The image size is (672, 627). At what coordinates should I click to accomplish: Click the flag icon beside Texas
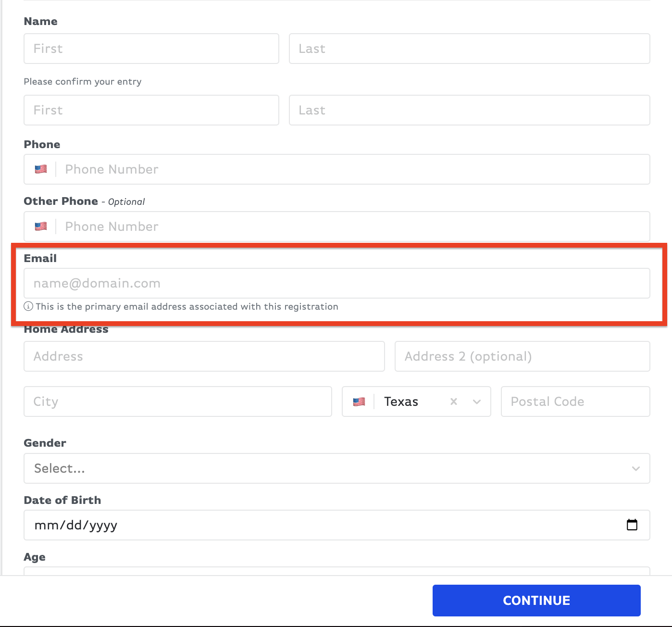click(359, 402)
